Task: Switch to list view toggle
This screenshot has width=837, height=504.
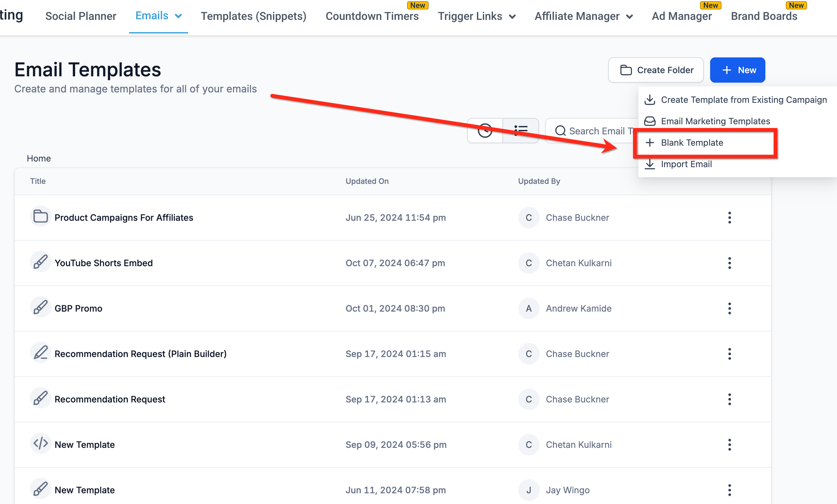Action: (520, 131)
